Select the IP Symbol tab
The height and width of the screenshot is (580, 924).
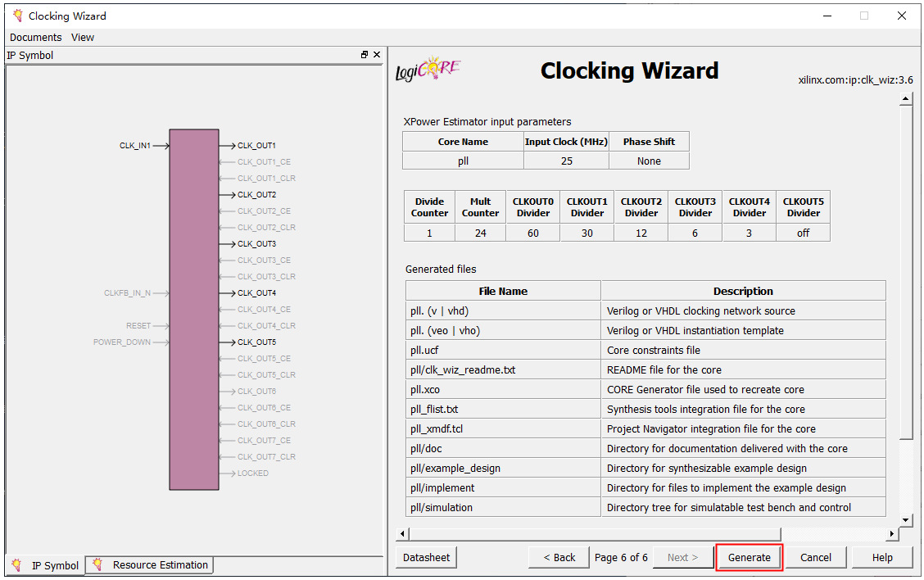pos(54,565)
